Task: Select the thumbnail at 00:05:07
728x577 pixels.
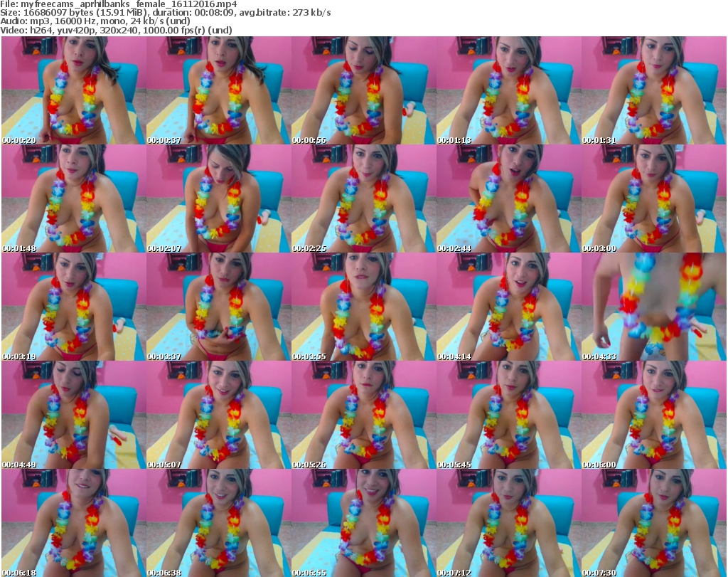Action: (x=219, y=415)
